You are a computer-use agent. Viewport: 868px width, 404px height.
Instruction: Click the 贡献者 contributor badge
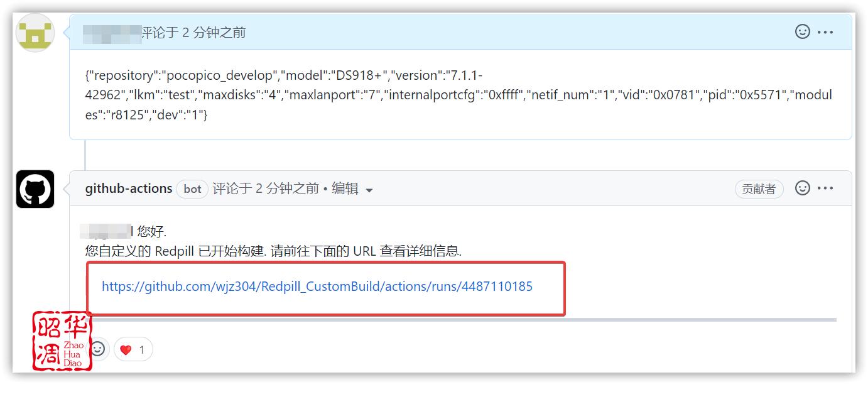tap(759, 189)
